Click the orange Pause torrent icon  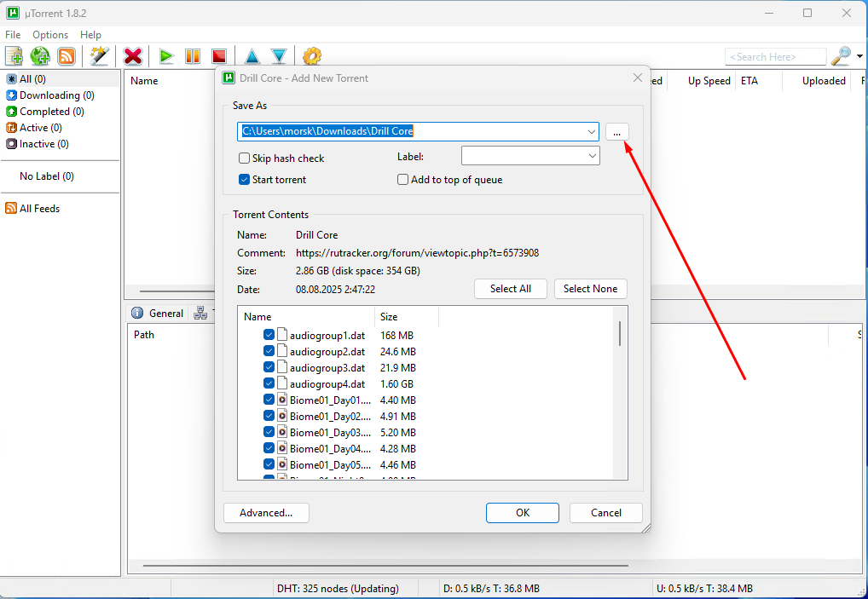(x=193, y=56)
